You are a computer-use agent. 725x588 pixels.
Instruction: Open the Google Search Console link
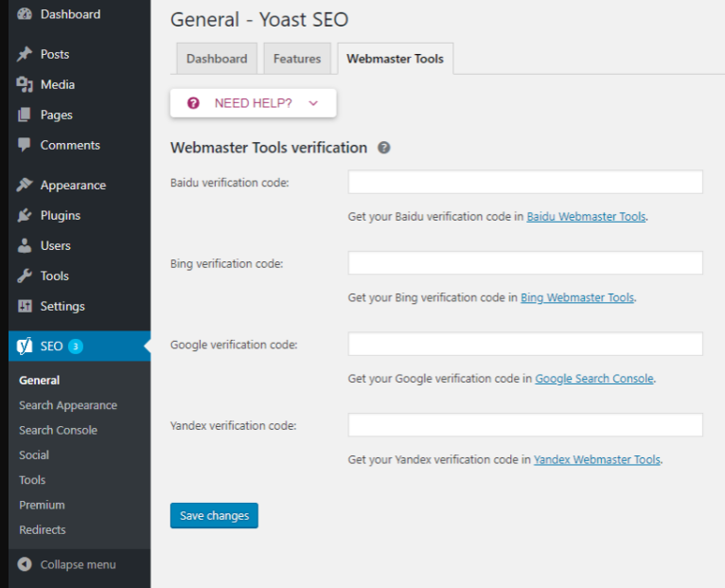tap(594, 379)
